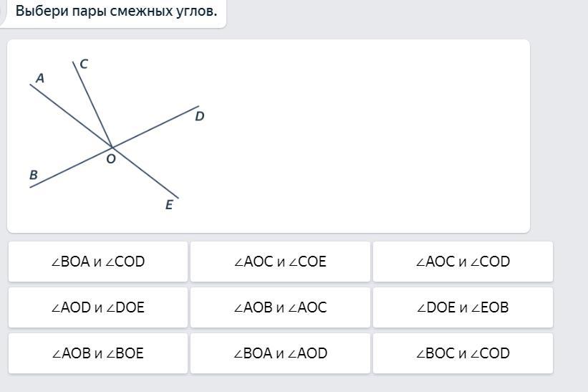
Task: Pick answer ∠BOA и ∠AOD
Action: (280, 353)
